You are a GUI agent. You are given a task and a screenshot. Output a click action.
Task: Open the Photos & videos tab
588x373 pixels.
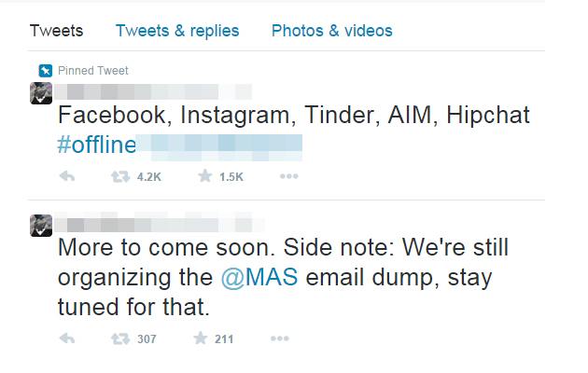[331, 31]
